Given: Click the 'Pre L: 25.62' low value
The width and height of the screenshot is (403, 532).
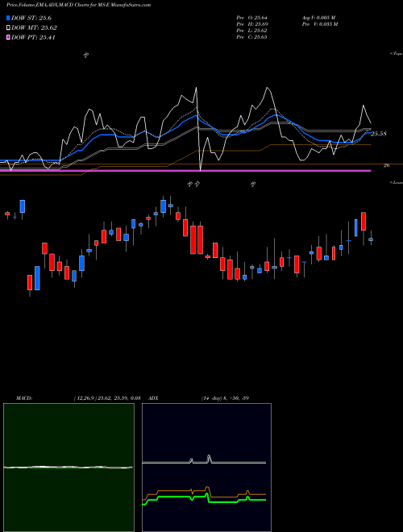Looking at the screenshot, I should 251,31.
